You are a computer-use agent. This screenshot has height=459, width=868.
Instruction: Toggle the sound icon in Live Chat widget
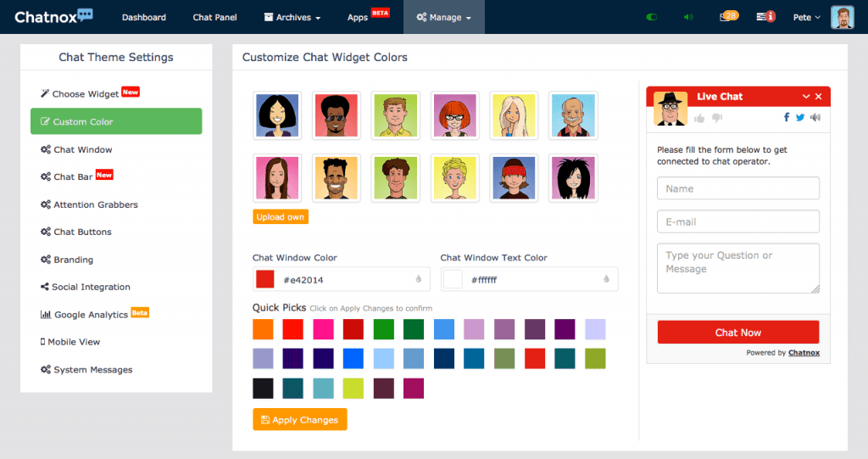[815, 117]
